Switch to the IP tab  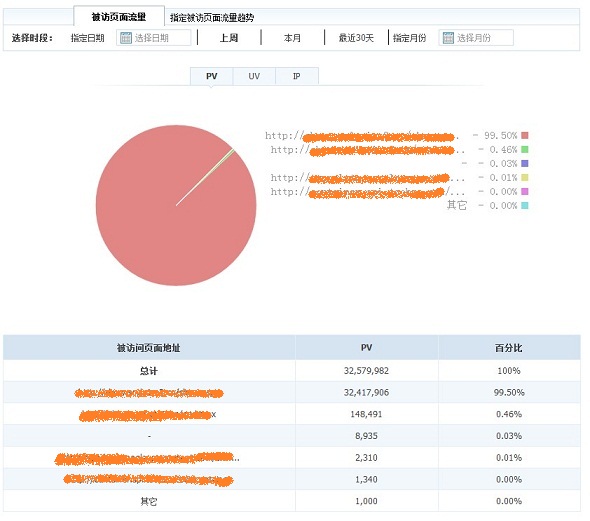coord(297,76)
